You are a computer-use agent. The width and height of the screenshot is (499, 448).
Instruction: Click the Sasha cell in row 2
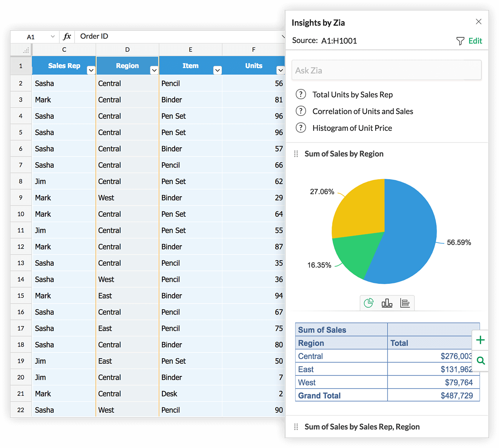point(64,83)
